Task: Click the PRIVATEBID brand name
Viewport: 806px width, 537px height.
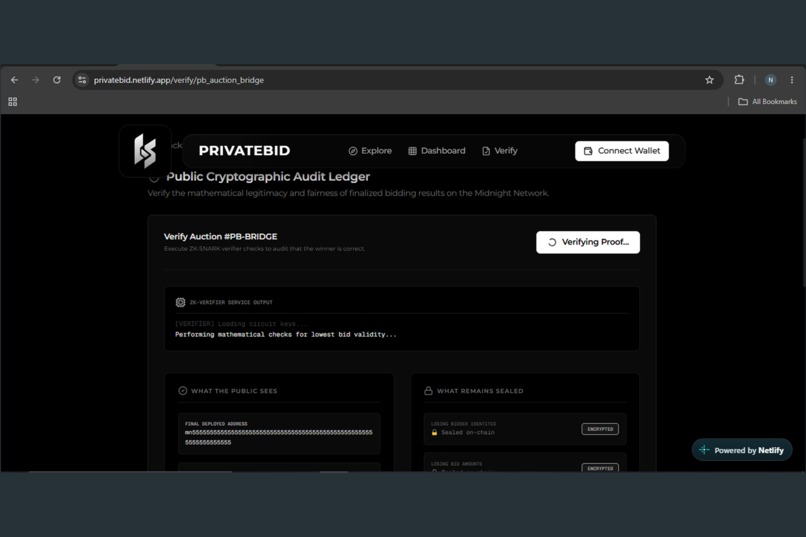Action: (x=244, y=151)
